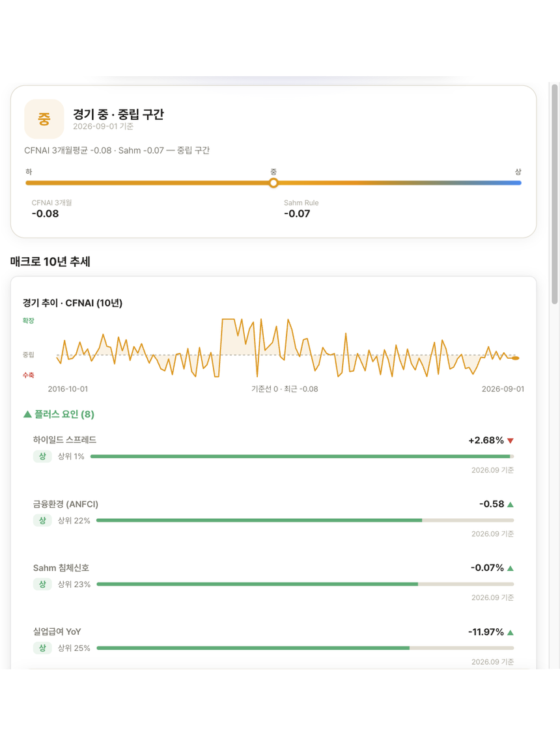
Task: Click the orange endpoint marker on CFNAI chart
Action: tap(515, 358)
